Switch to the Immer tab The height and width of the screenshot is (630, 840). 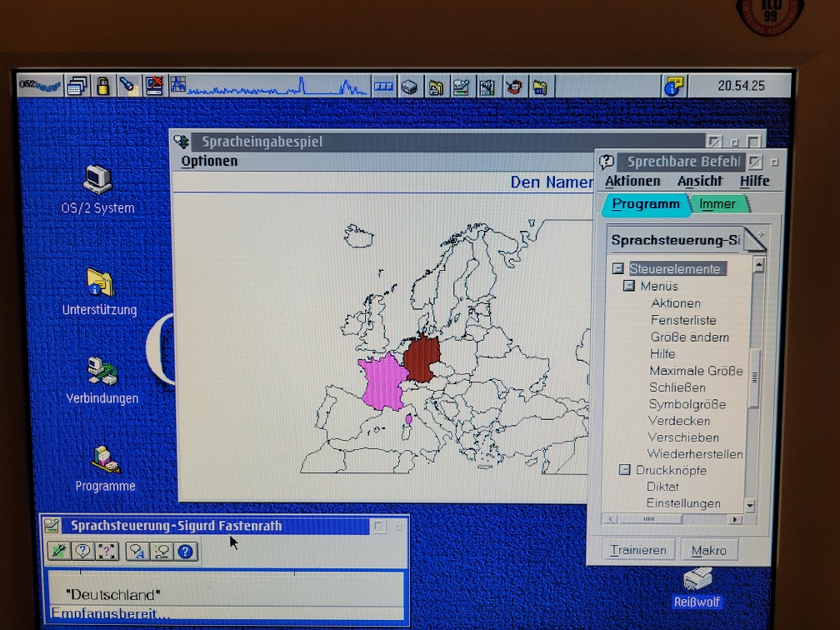point(717,204)
